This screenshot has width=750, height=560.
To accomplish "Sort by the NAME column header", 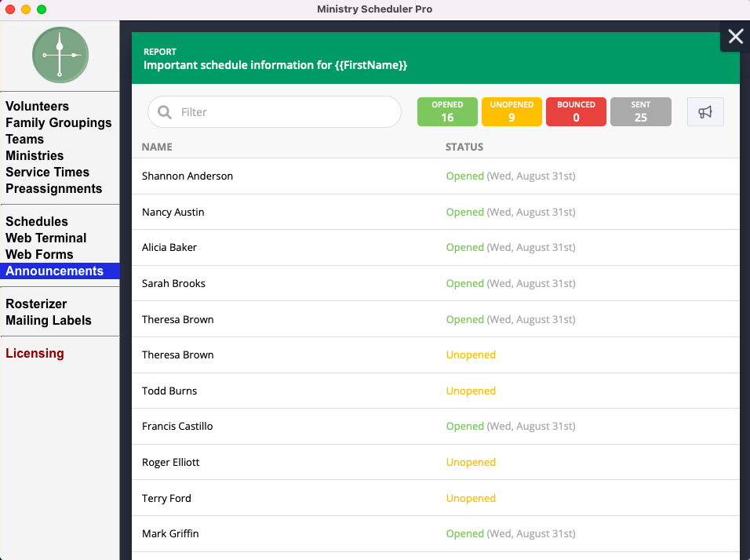I will point(157,147).
